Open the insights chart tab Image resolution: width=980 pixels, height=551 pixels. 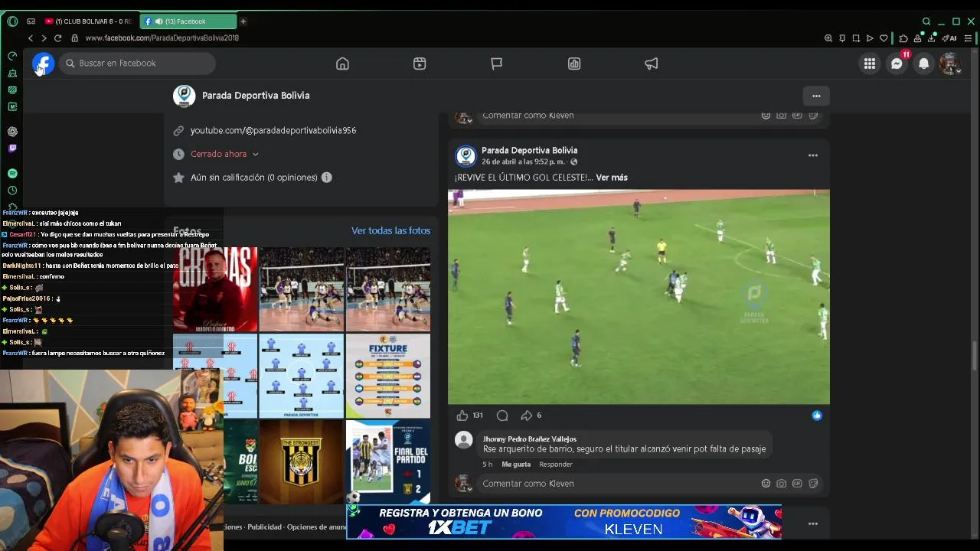pyautogui.click(x=574, y=64)
